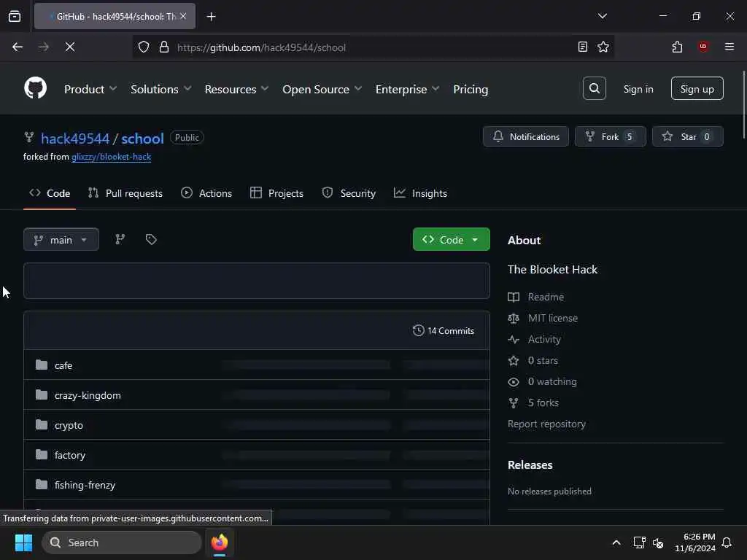Open the main branch selector

61,239
